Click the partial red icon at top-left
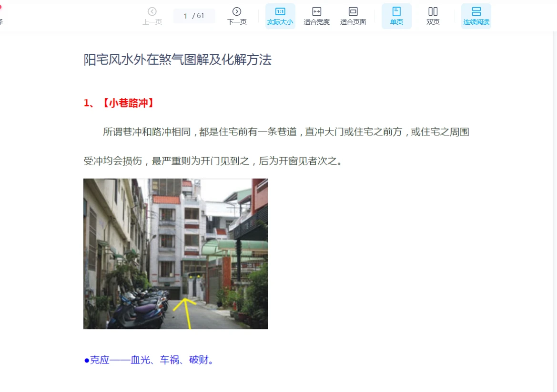This screenshot has height=392, width=557. (x=0, y=7)
